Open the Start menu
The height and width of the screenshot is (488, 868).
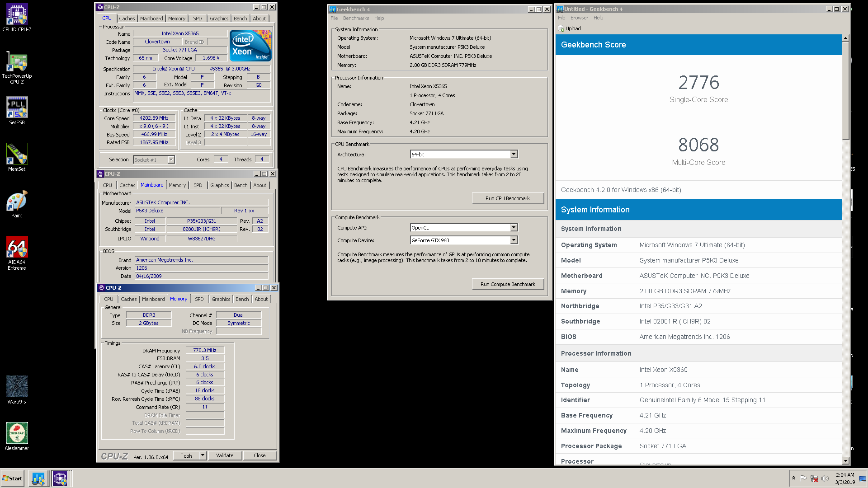point(12,478)
